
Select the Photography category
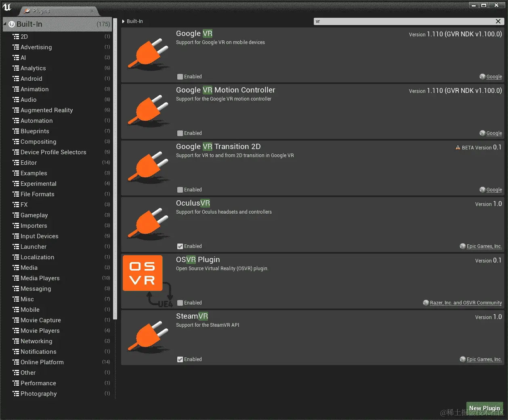[58, 393]
